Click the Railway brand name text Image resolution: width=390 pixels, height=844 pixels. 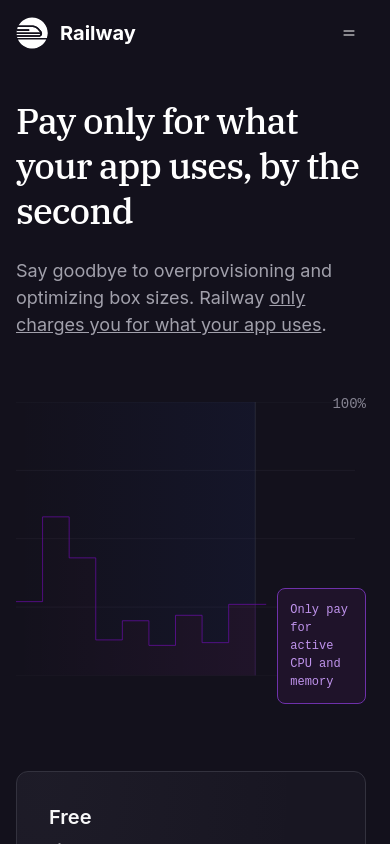click(x=97, y=33)
